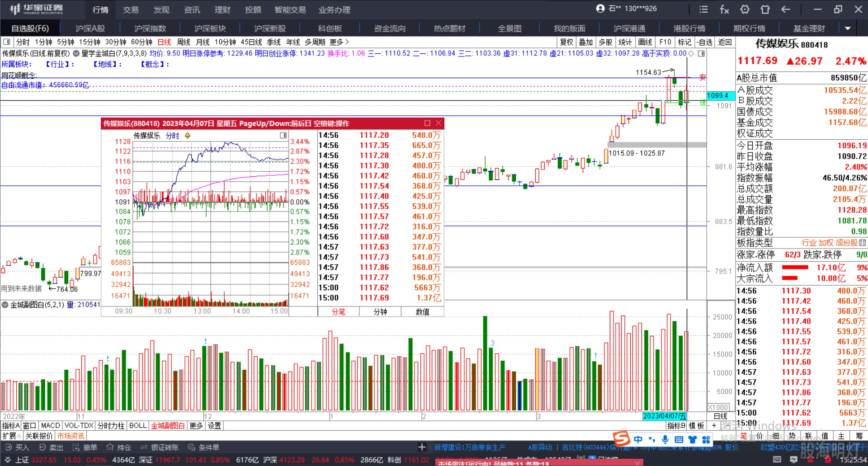This screenshot has height=466, width=868.
Task: Expand the double-chevron icon before 上证
Action: click(x=7, y=460)
